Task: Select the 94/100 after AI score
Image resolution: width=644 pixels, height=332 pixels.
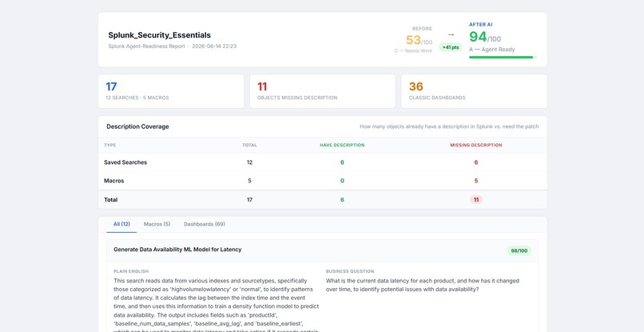Action: (485, 37)
